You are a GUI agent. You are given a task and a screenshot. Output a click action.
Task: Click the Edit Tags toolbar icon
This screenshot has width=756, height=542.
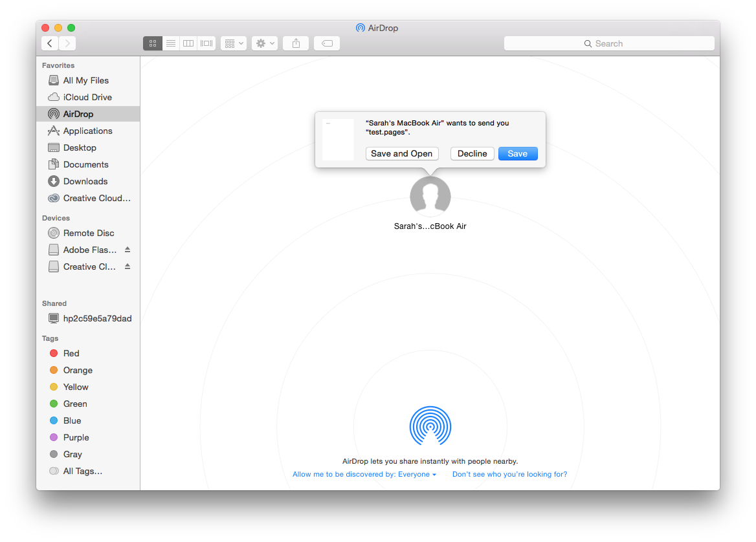pyautogui.click(x=327, y=43)
